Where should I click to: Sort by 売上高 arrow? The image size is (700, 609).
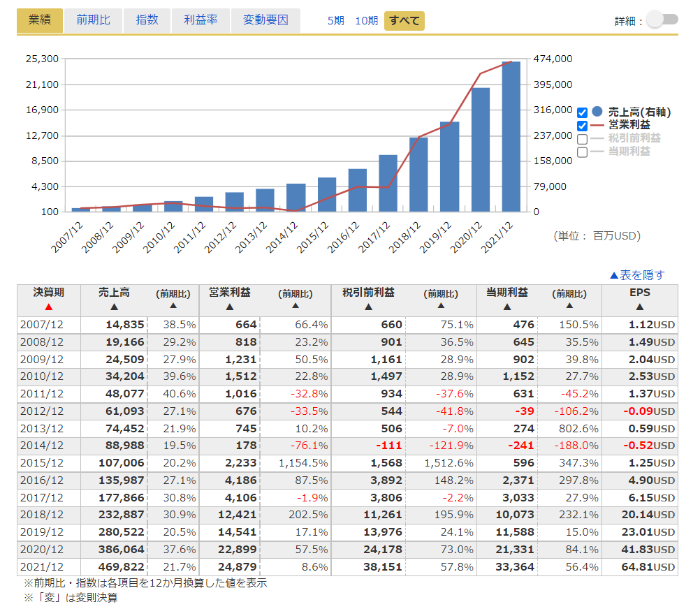[115, 307]
